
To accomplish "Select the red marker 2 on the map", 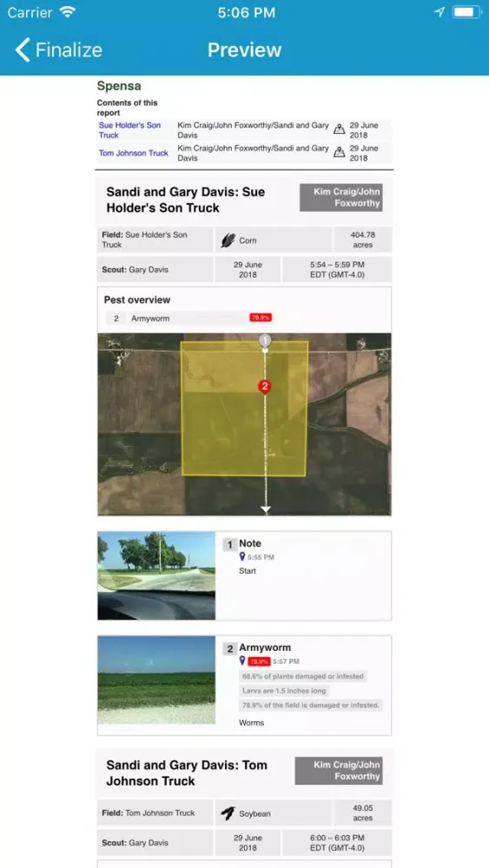I will coord(265,387).
